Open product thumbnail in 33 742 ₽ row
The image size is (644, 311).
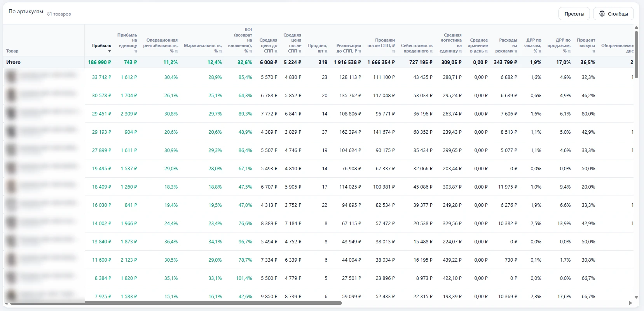(11, 77)
